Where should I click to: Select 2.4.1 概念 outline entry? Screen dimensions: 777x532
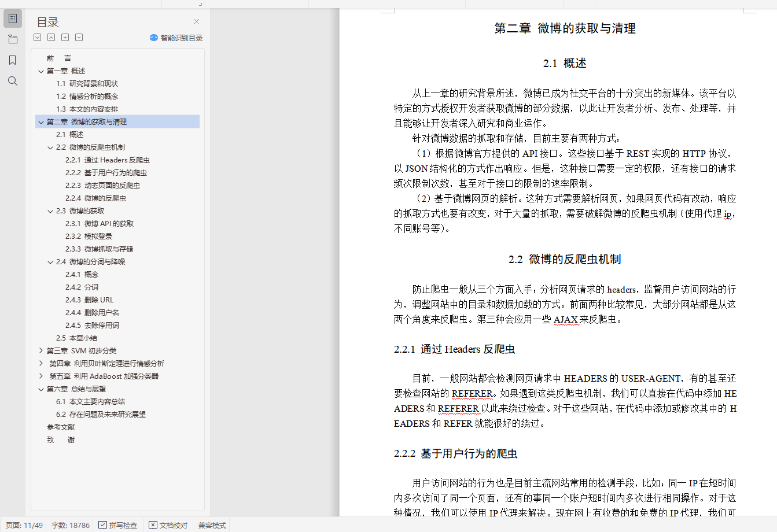[x=82, y=275]
